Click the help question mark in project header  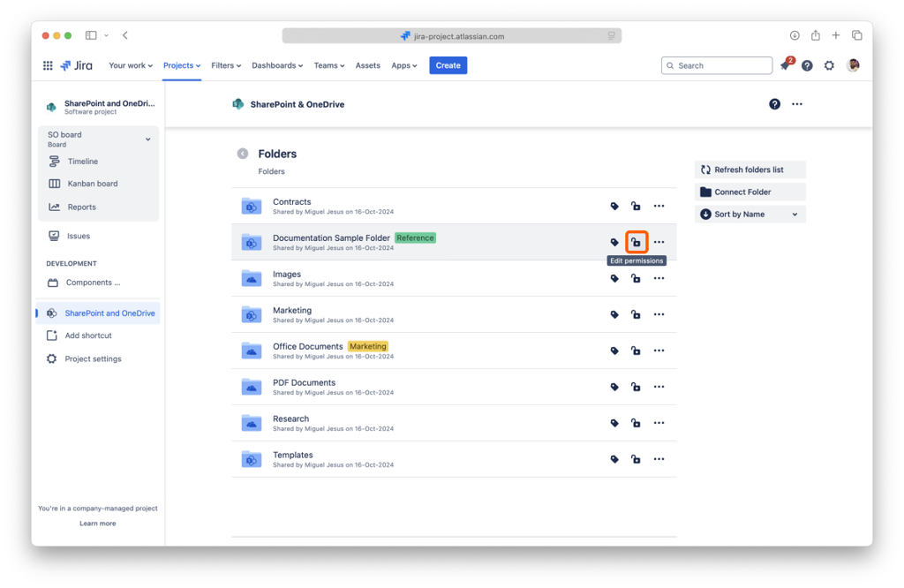pyautogui.click(x=774, y=104)
